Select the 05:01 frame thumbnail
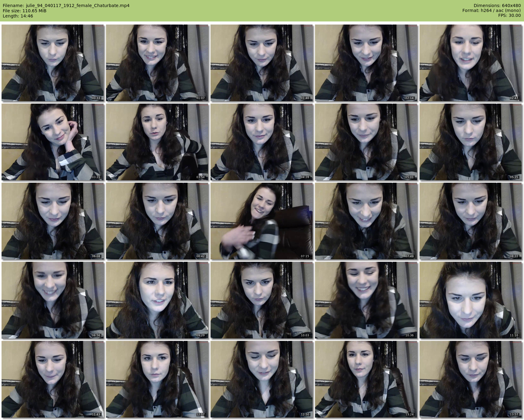The height and width of the screenshot is (420, 524). tap(366, 142)
